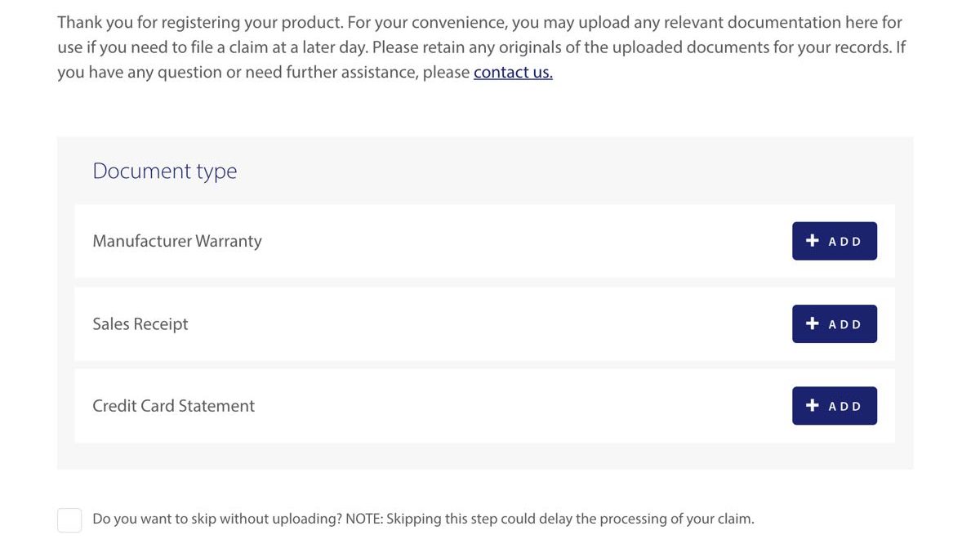Click the plus icon beside Credit Card Statement
This screenshot has height=544, width=980.
click(812, 405)
